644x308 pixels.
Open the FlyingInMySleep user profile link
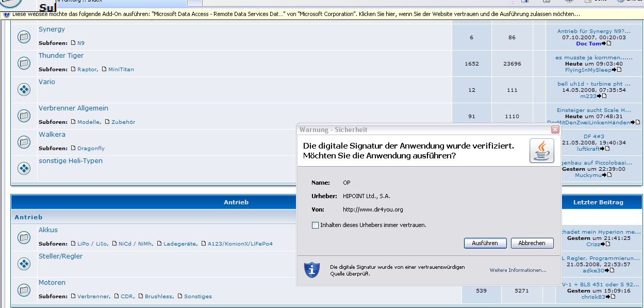588,70
